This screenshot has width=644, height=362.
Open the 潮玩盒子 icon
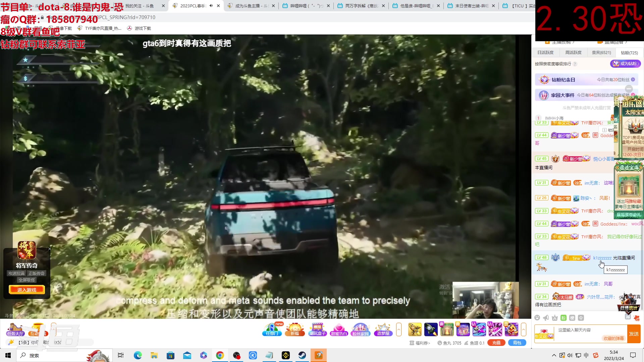point(317,329)
